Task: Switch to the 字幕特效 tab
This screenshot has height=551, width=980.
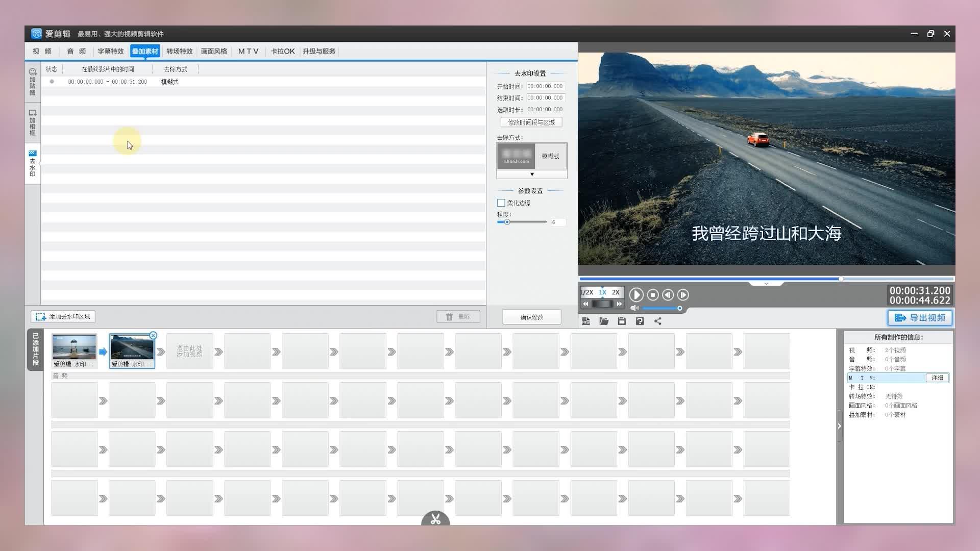Action: coord(110,51)
